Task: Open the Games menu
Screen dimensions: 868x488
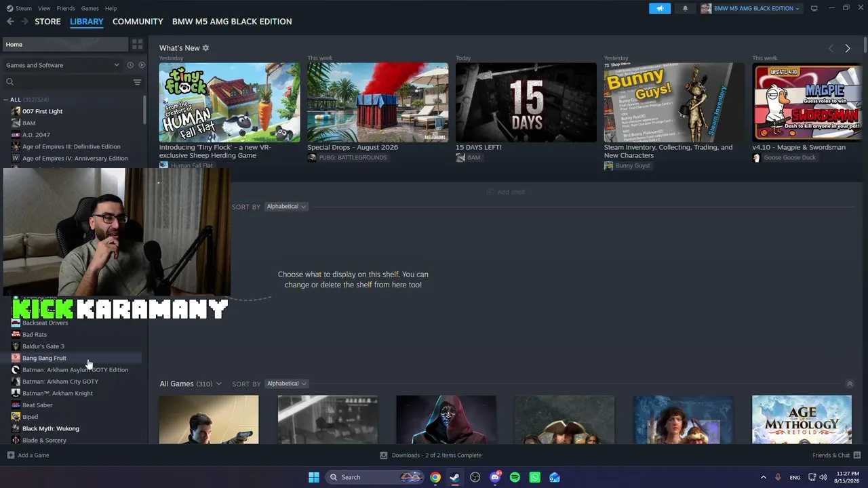Action: click(90, 8)
